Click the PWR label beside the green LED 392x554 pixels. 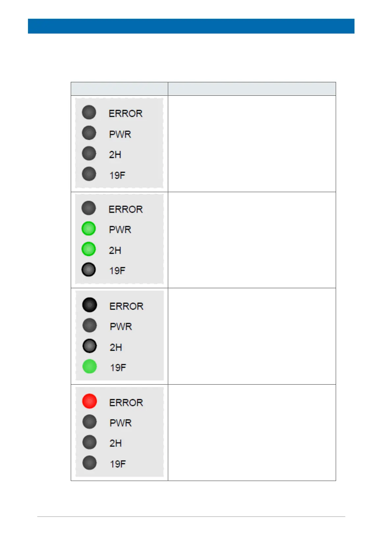pyautogui.click(x=120, y=230)
